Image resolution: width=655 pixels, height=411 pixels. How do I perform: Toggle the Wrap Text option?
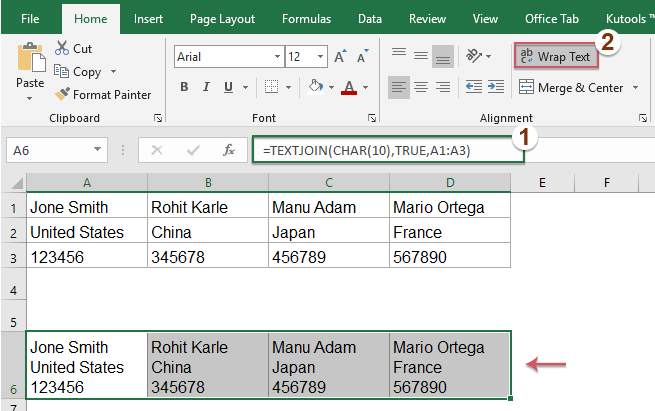556,56
